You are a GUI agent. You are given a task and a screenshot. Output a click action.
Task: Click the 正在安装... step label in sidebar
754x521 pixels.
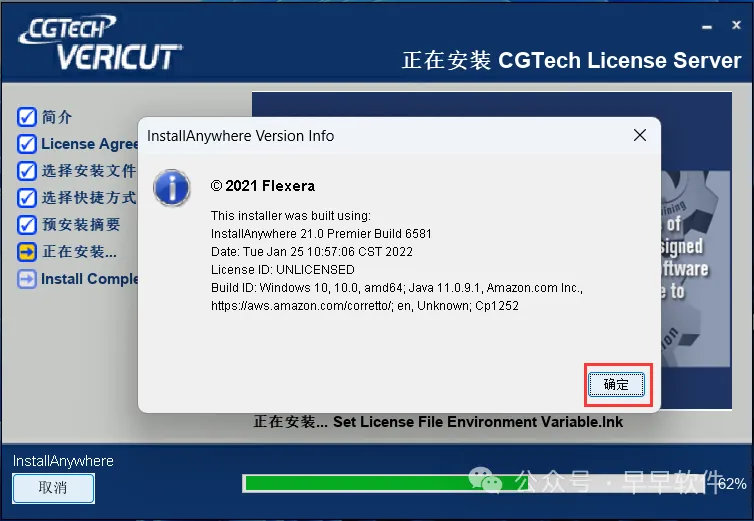[x=79, y=252]
